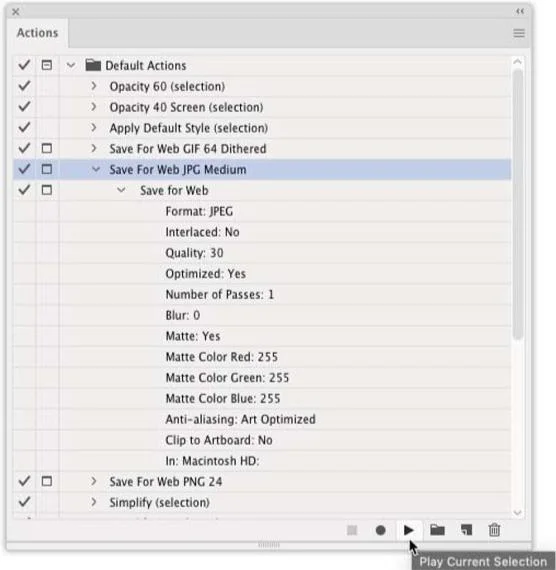The image size is (556, 570).
Task: Click In: Macintosh HD: parameter
Action: click(212, 461)
